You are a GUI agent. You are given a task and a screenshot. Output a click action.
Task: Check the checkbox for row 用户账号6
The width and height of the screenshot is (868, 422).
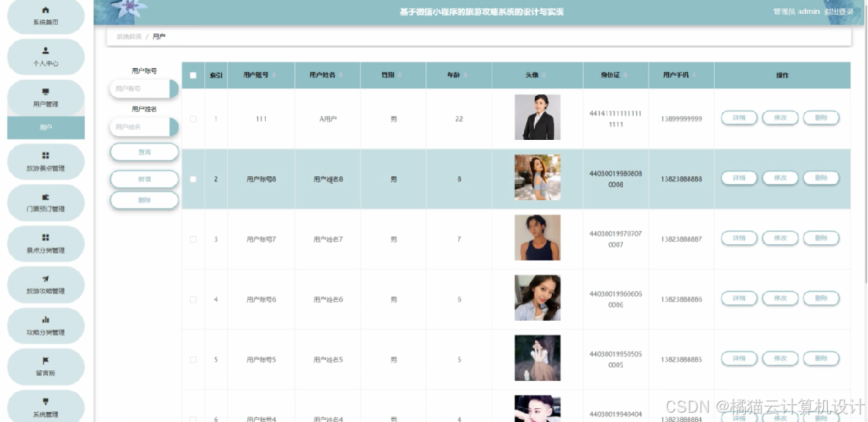tap(193, 300)
